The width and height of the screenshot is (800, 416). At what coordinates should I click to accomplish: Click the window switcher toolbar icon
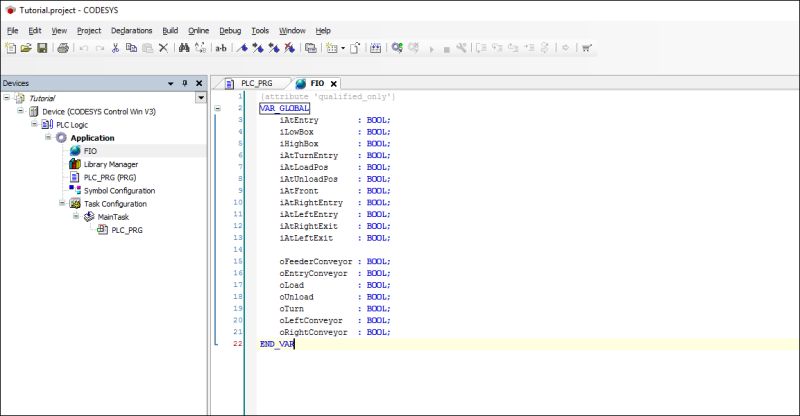[310, 48]
